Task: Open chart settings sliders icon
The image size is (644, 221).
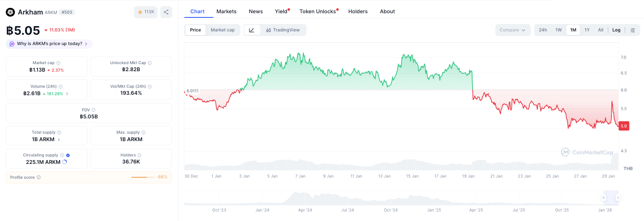Action: coord(632,30)
